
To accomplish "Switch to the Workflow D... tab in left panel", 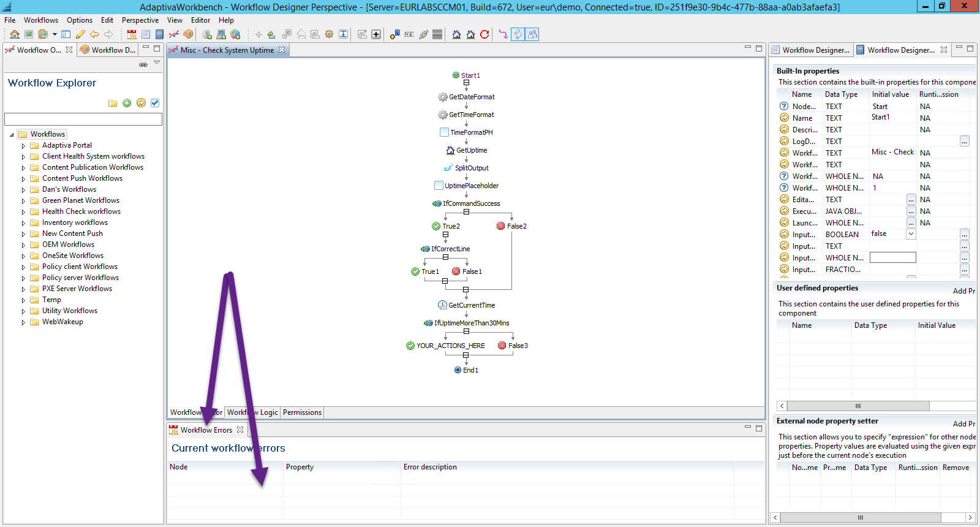I will tap(108, 50).
